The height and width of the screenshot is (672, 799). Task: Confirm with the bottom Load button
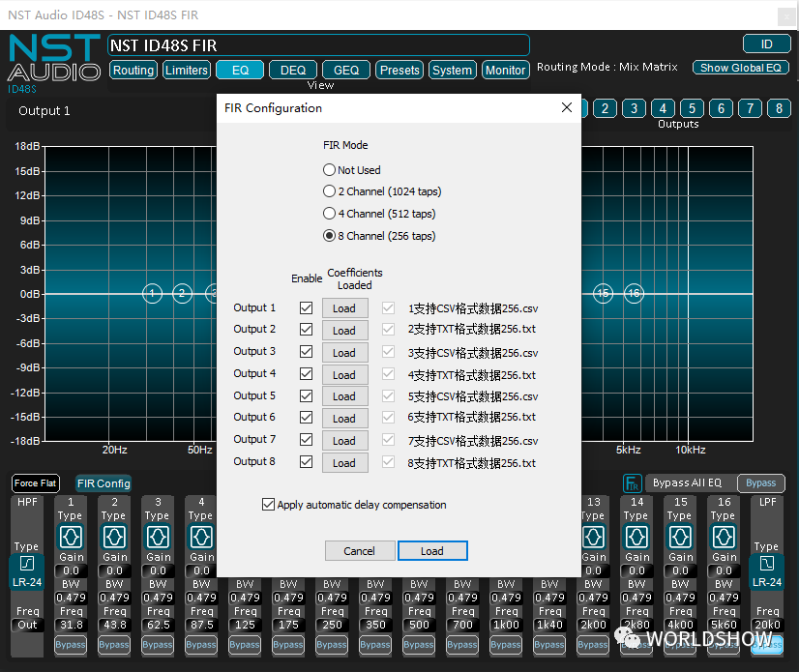(x=432, y=551)
